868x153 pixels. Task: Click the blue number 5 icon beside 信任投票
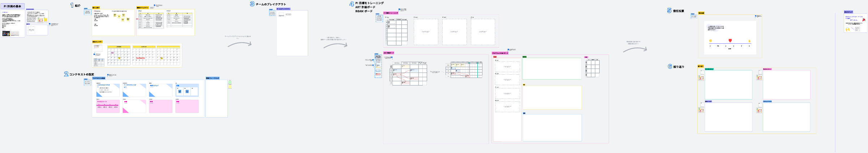pos(669,11)
